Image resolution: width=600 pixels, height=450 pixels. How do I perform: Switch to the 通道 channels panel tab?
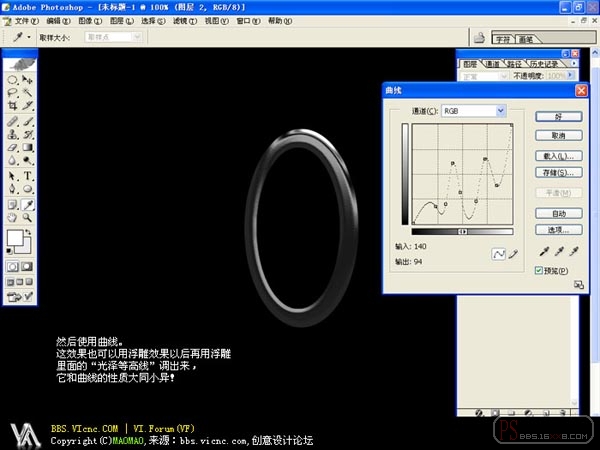(492, 64)
